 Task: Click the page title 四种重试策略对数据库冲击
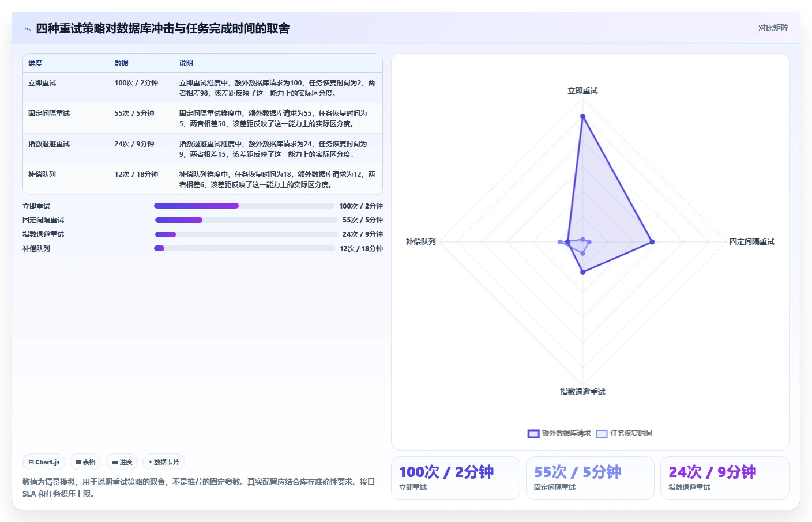tap(163, 28)
